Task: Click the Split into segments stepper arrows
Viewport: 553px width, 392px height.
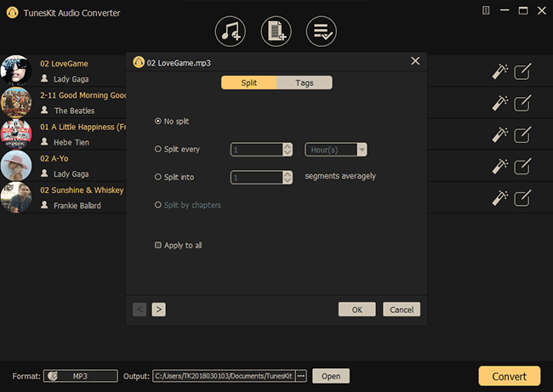Action: pyautogui.click(x=288, y=178)
